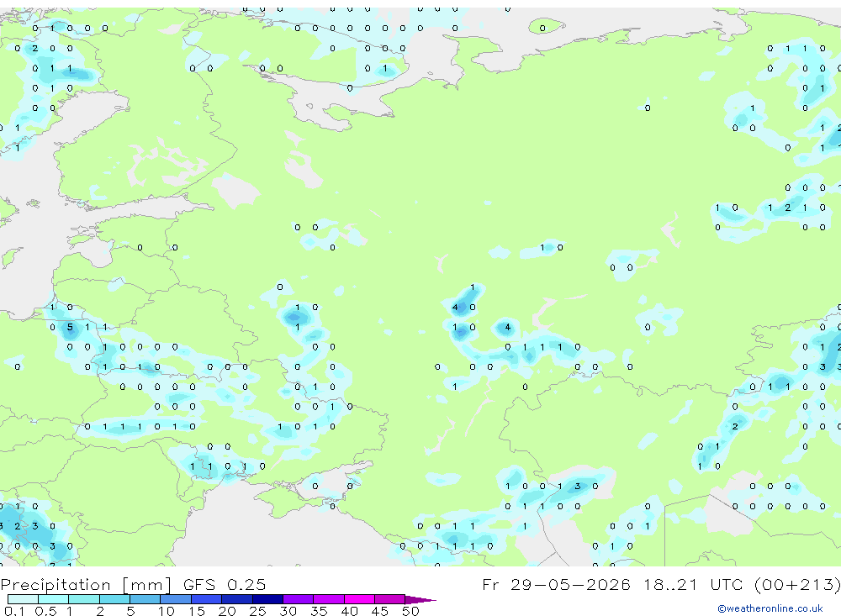Click the legend label '0.5'
This screenshot has width=841, height=616.
pyautogui.click(x=46, y=611)
